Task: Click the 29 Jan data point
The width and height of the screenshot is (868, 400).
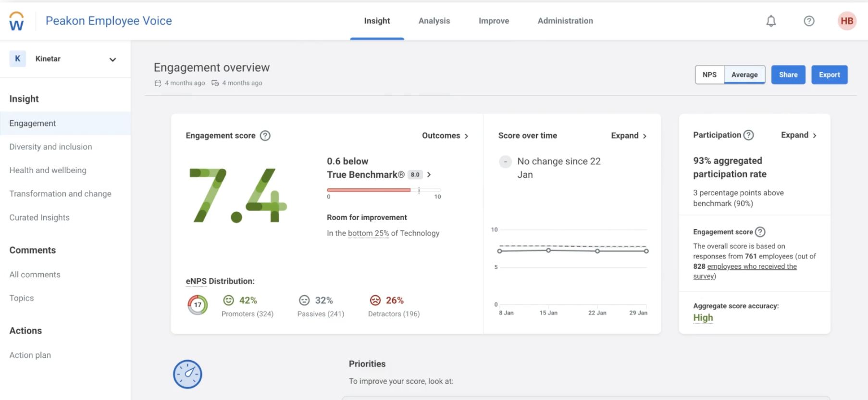Action: click(646, 251)
